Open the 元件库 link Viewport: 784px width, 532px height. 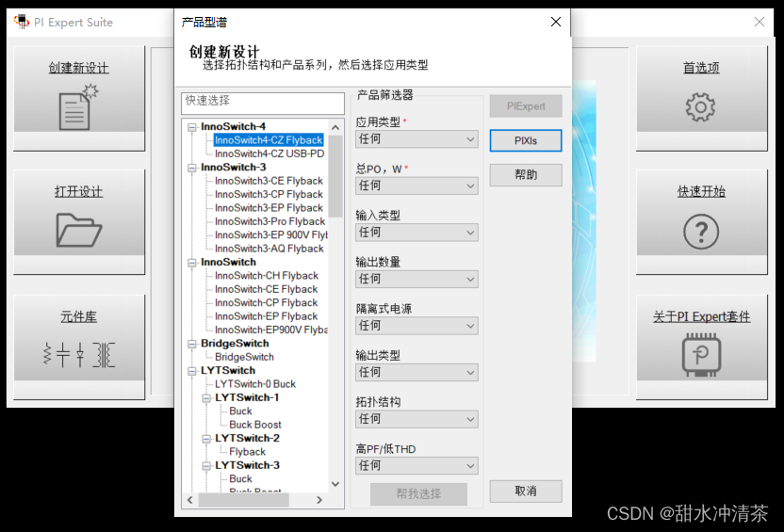coord(78,316)
